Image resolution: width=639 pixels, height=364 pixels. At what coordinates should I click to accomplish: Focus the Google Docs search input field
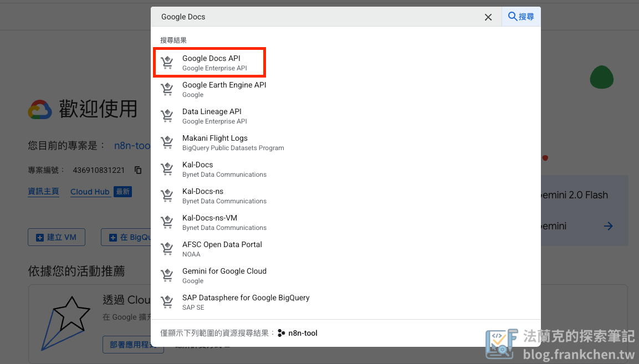318,17
